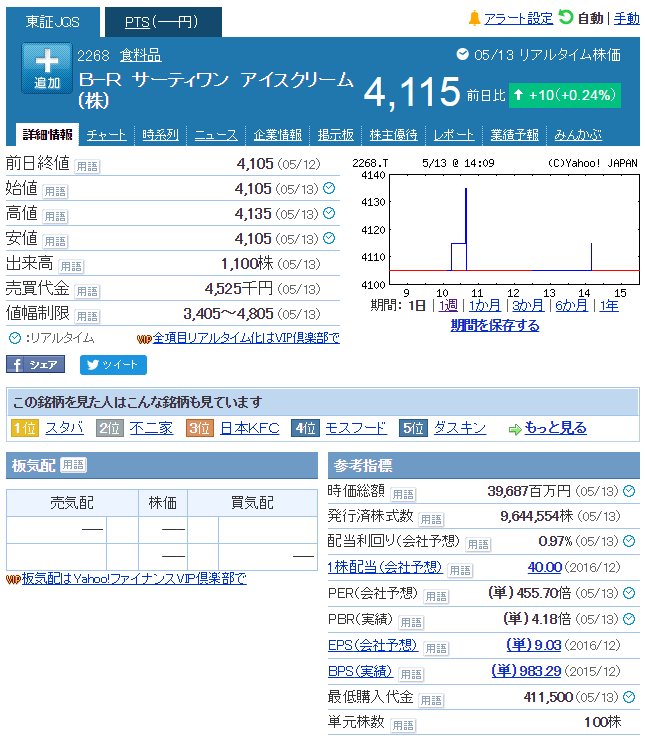The width and height of the screenshot is (645, 740).
Task: Click the 用語 glossary icon beside 売買代金
Action: pos(87,292)
